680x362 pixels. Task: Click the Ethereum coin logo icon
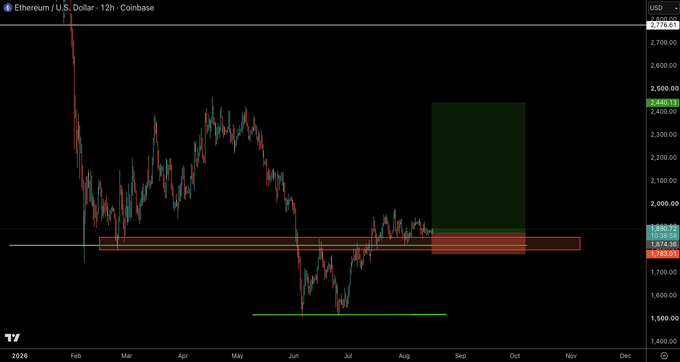(8, 8)
